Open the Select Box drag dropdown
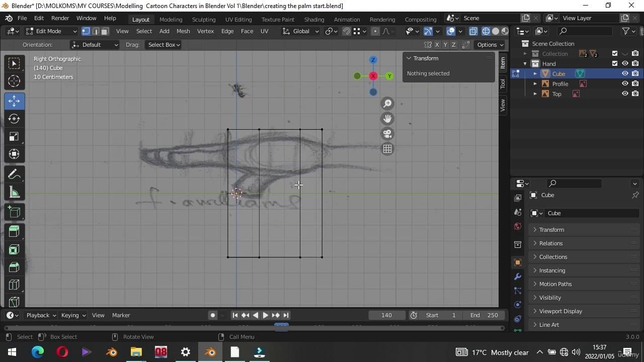644x362 pixels. pos(164,45)
